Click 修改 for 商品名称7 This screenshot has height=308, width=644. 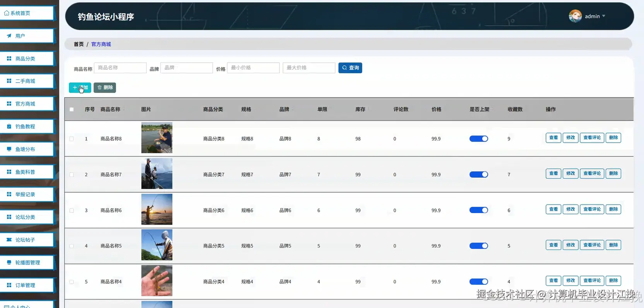pos(570,173)
